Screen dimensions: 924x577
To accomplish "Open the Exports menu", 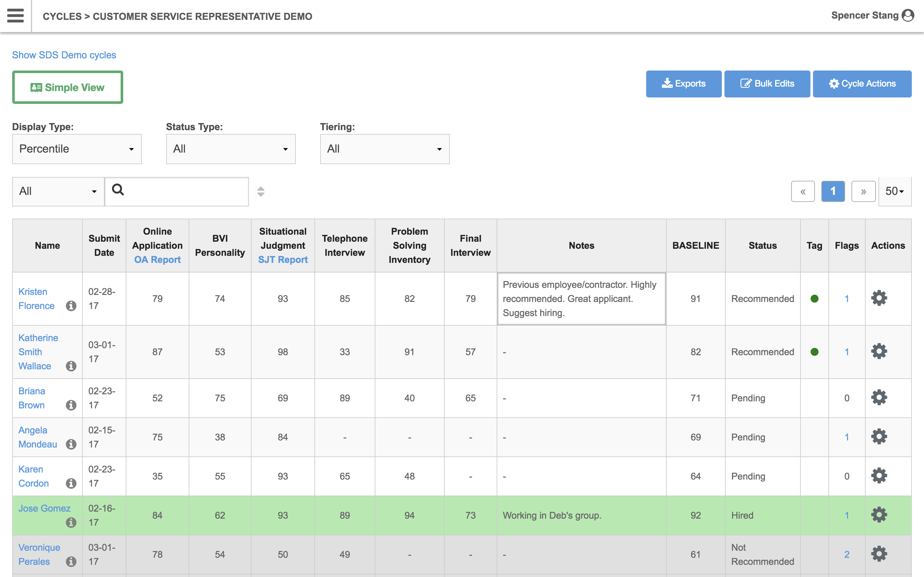I will (x=683, y=84).
